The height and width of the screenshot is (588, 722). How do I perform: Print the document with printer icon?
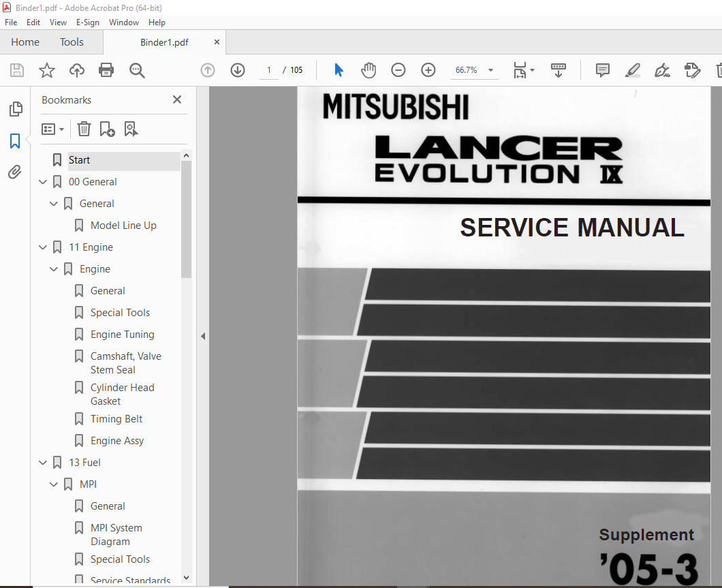106,70
